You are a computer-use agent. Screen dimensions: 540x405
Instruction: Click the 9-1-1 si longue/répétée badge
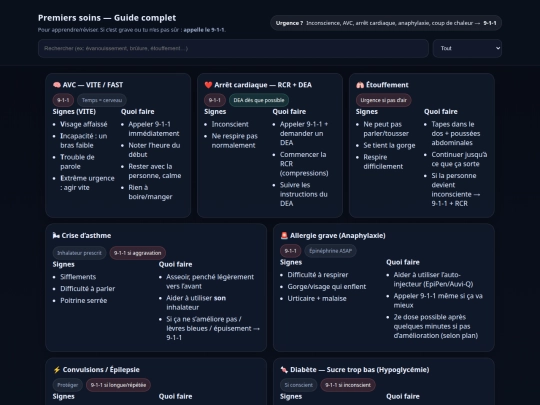[x=118, y=385]
